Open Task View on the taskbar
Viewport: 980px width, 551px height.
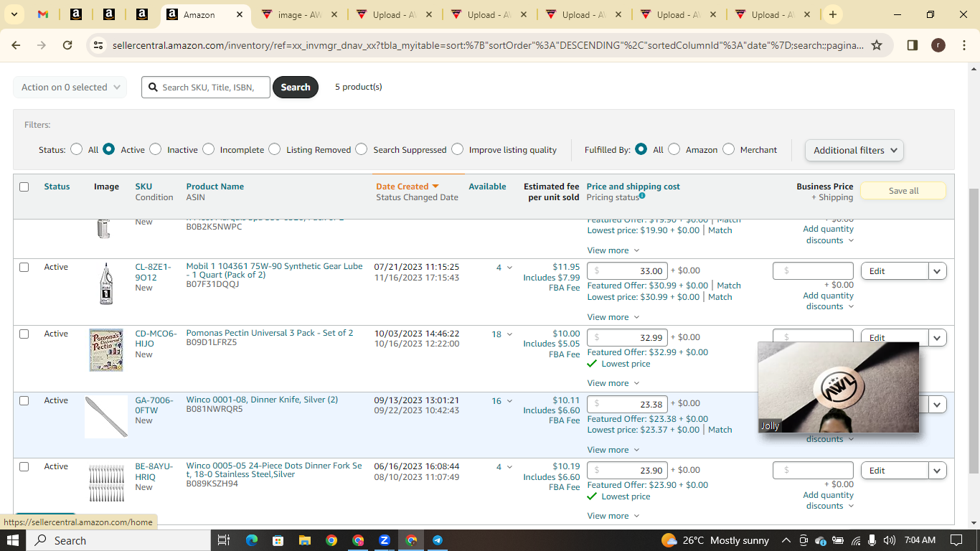(223, 540)
